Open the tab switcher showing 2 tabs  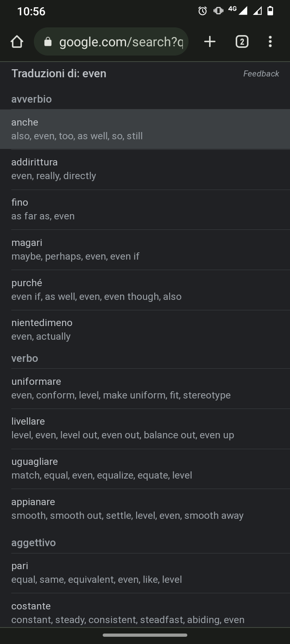pos(242,41)
